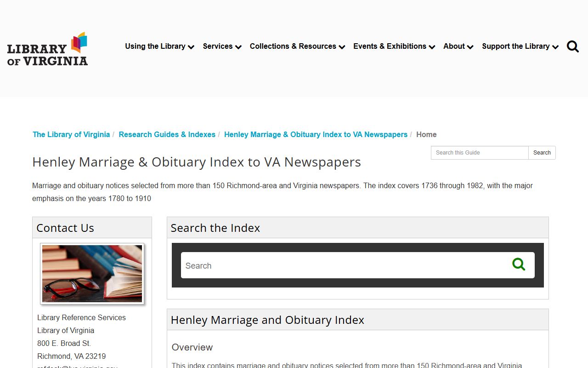588x368 pixels.
Task: Click the Search guide button
Action: click(x=542, y=153)
